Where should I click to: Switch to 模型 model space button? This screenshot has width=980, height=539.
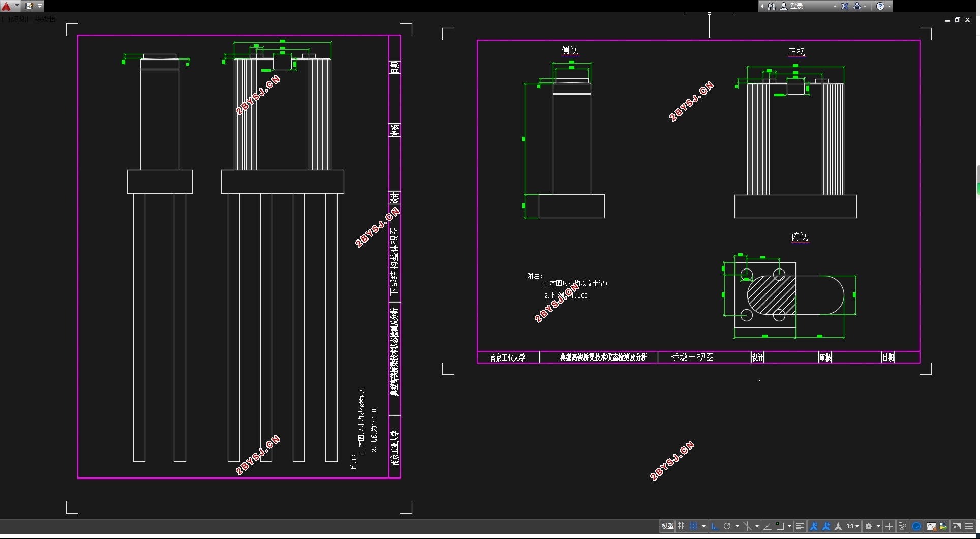(x=667, y=526)
